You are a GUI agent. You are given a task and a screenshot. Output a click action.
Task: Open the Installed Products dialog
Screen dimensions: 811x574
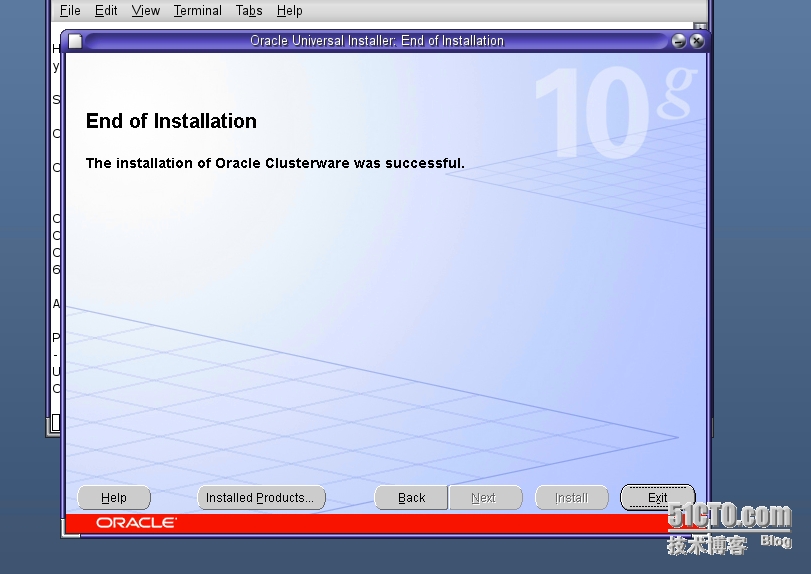click(261, 497)
